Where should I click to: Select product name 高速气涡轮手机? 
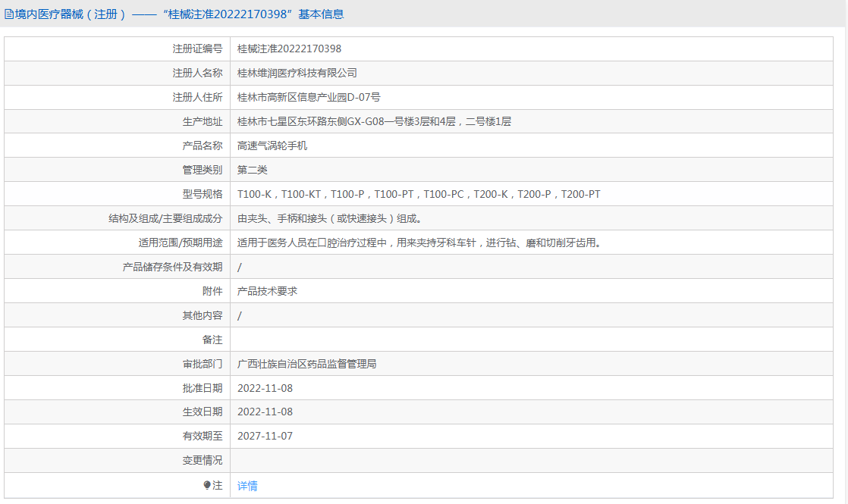coord(272,146)
